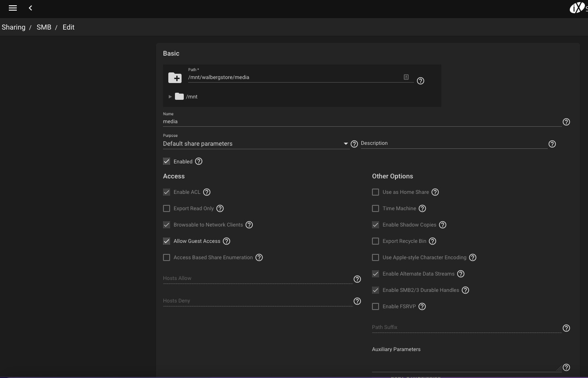Click the iX Systems logo
The height and width of the screenshot is (378, 588).
coord(578,8)
